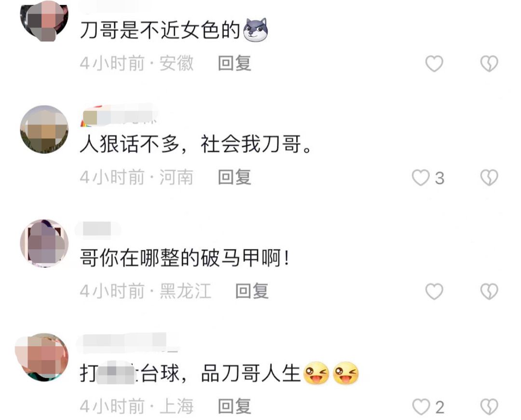Like the 人狠话不多 comment
The image size is (521, 420).
click(x=421, y=177)
